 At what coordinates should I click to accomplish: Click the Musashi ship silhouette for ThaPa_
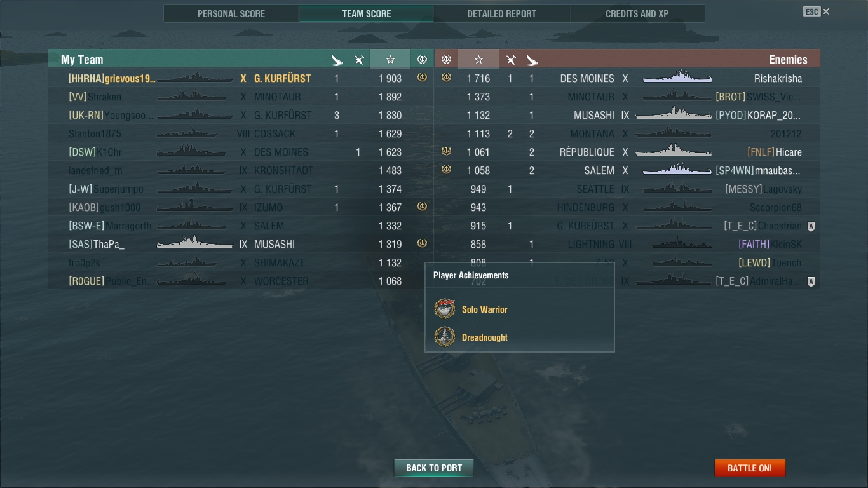194,243
